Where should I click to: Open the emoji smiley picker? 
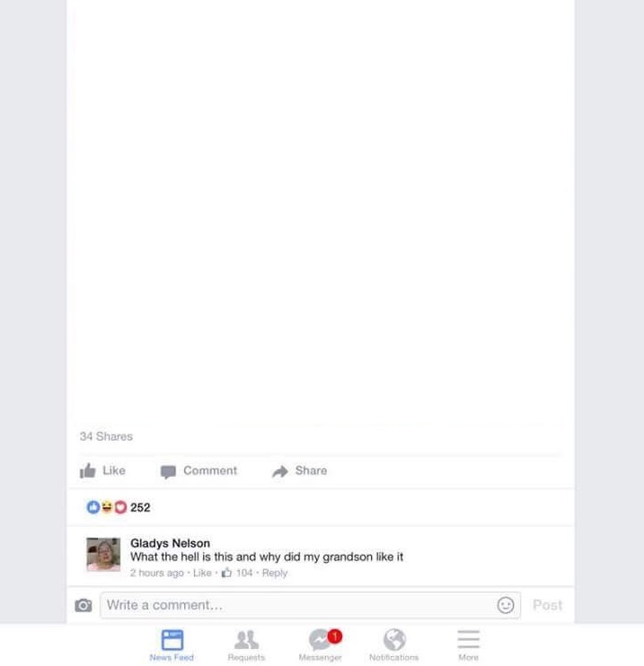[506, 605]
